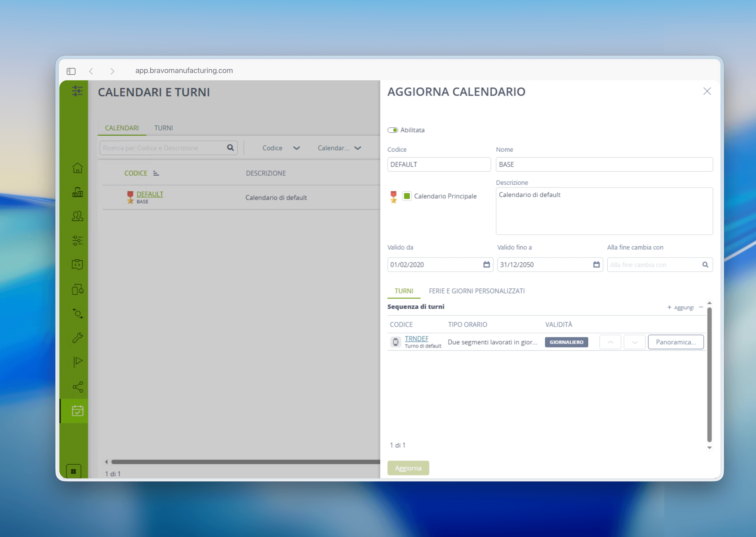756x537 pixels.
Task: Click the search magnifier in Ricerca field
Action: 230,148
